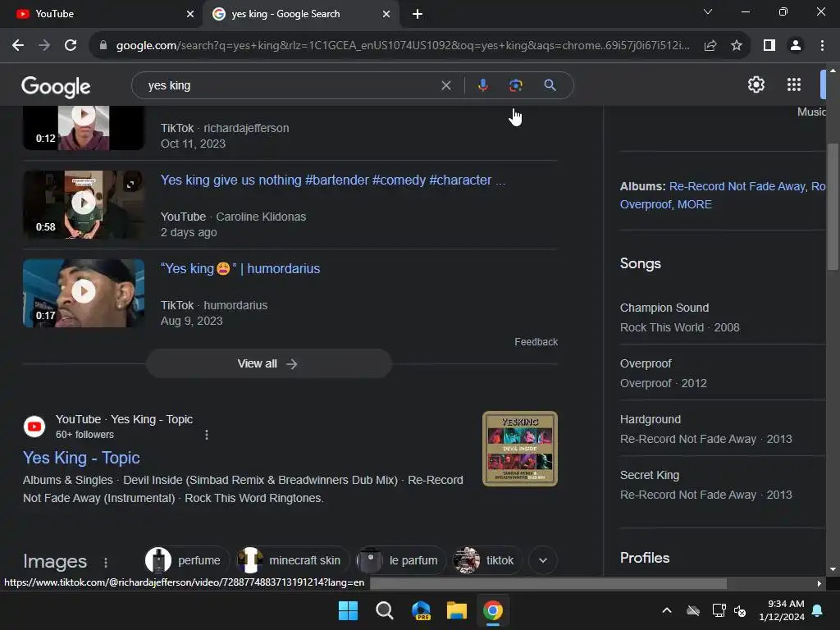Viewport: 840px width, 630px height.
Task: Open the tab search dropdown
Action: [708, 11]
